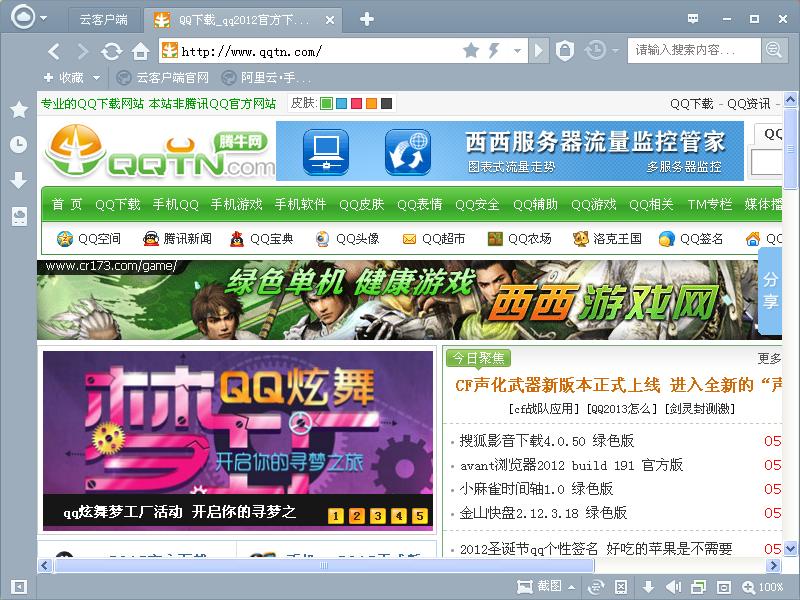Mute sound via status bar speaker icon
The height and width of the screenshot is (600, 800).
tap(673, 587)
